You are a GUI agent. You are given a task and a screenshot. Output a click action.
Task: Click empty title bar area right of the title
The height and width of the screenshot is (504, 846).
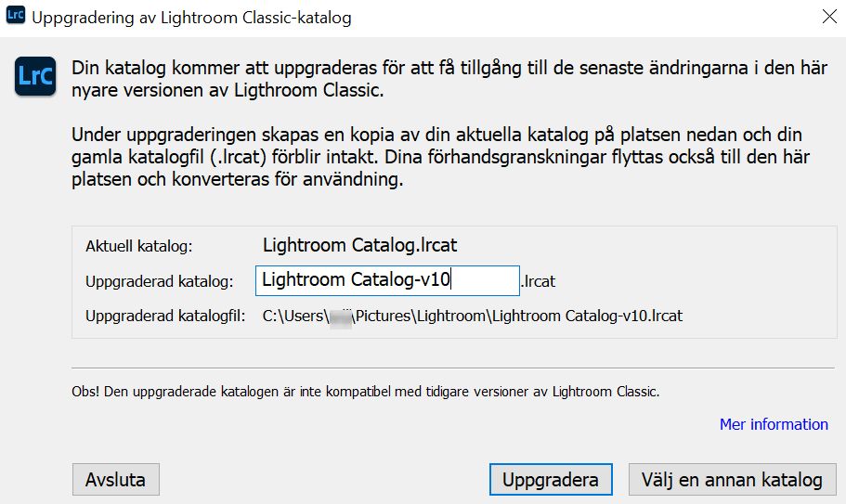coord(576,18)
